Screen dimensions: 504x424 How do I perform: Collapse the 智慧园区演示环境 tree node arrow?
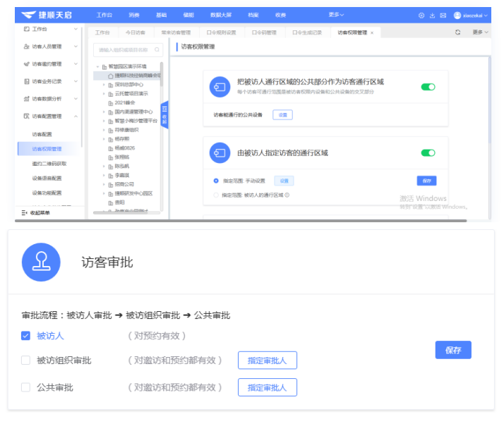[x=97, y=67]
